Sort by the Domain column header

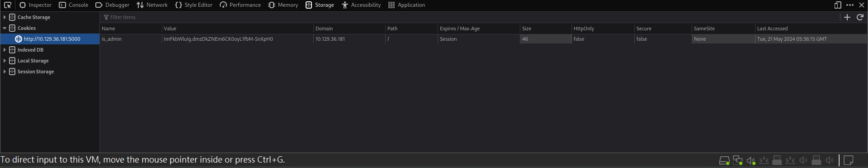[349, 29]
